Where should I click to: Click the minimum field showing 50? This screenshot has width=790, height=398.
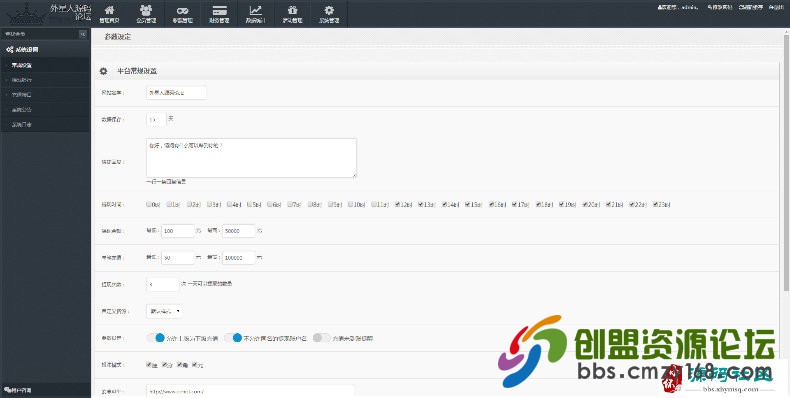click(x=178, y=257)
